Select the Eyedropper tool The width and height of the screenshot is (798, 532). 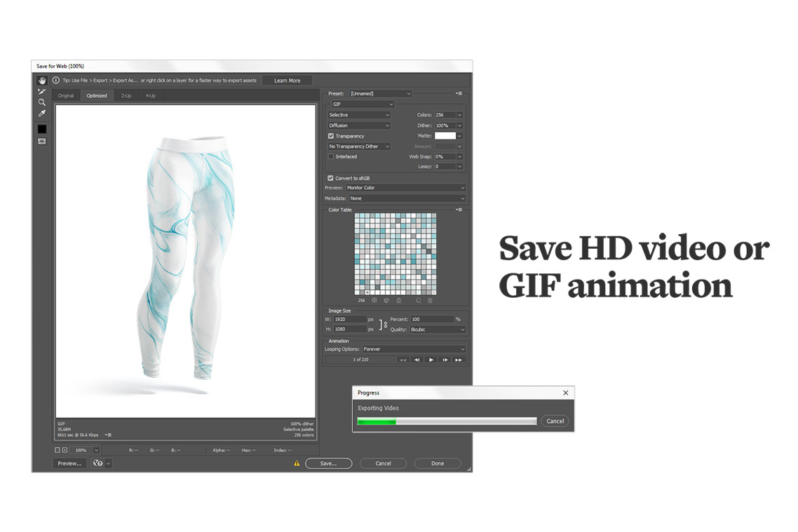[x=42, y=114]
